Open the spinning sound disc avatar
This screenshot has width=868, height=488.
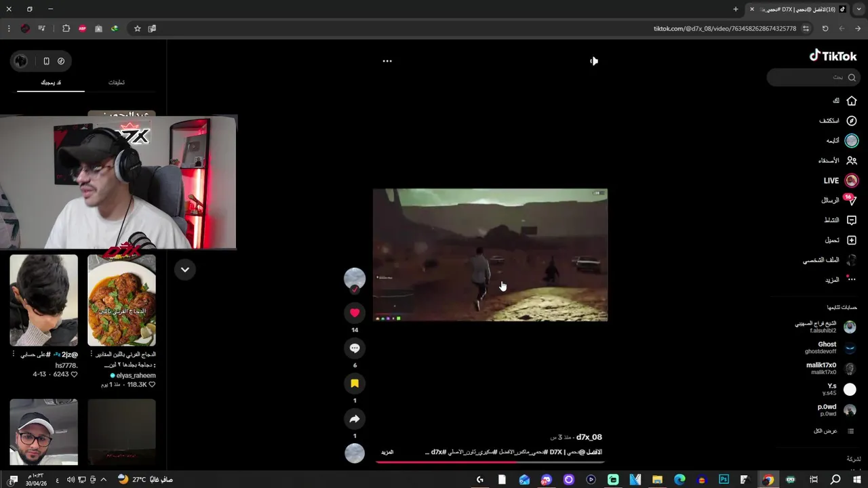(x=355, y=453)
